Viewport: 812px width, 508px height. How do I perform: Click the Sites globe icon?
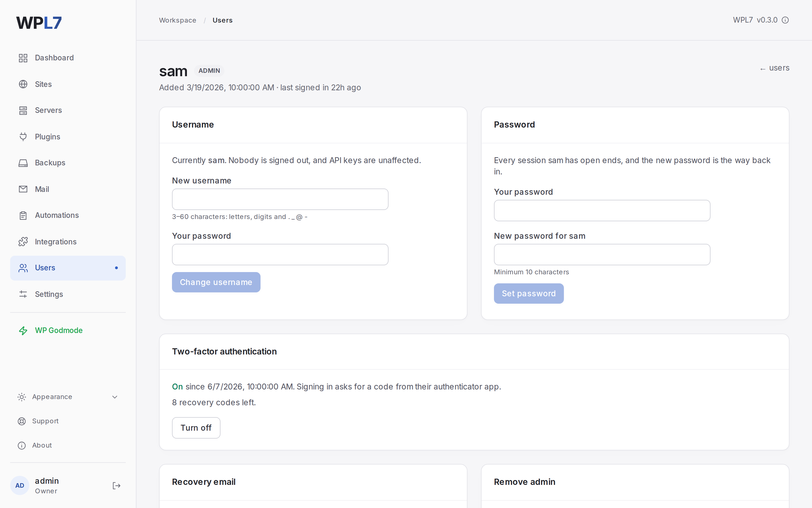click(x=23, y=84)
